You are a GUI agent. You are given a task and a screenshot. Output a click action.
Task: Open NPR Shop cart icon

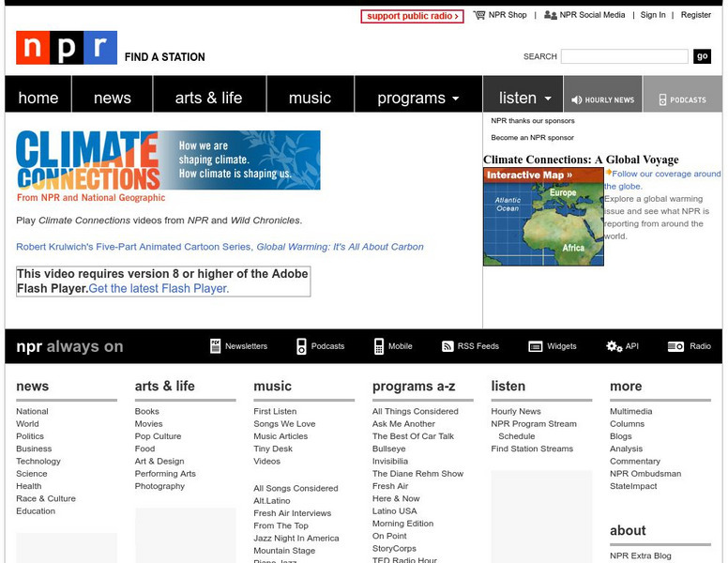(x=479, y=15)
